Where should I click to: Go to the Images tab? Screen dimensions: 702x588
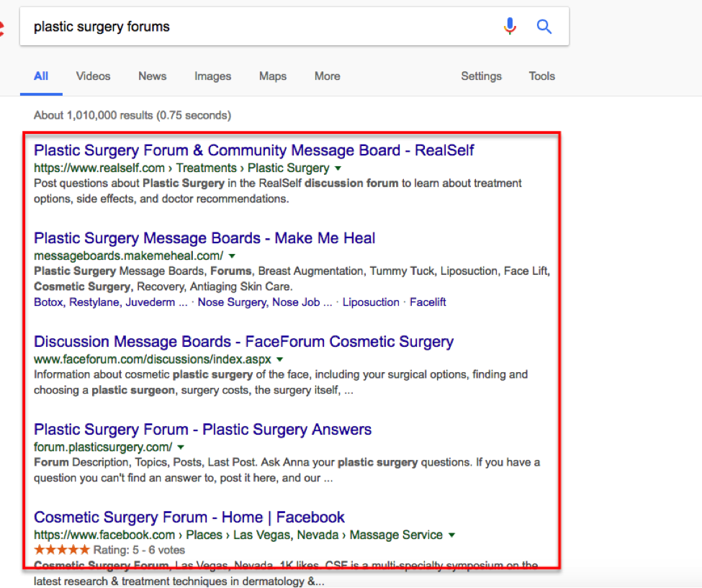[x=212, y=76]
